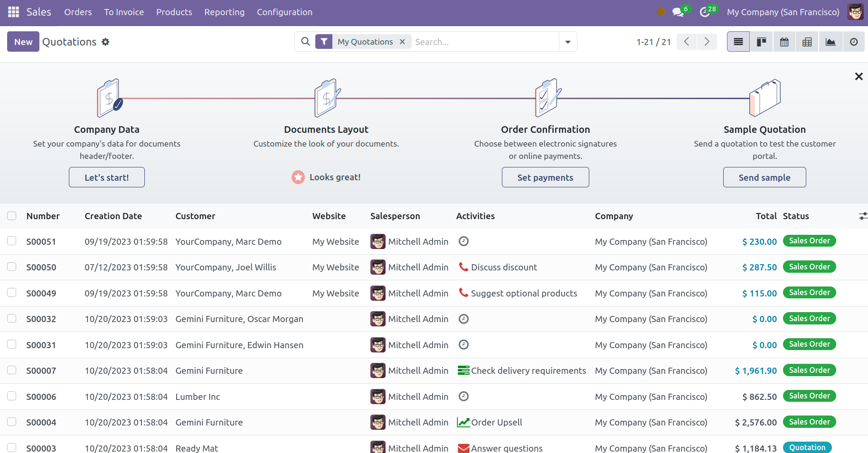868x453 pixels.
Task: Open the user avatar menu
Action: (x=855, y=12)
